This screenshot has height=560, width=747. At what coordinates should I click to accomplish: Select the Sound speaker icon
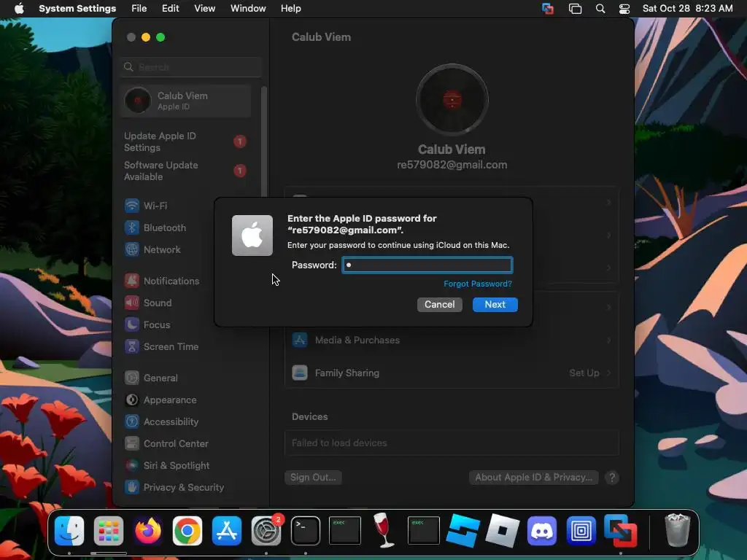132,303
